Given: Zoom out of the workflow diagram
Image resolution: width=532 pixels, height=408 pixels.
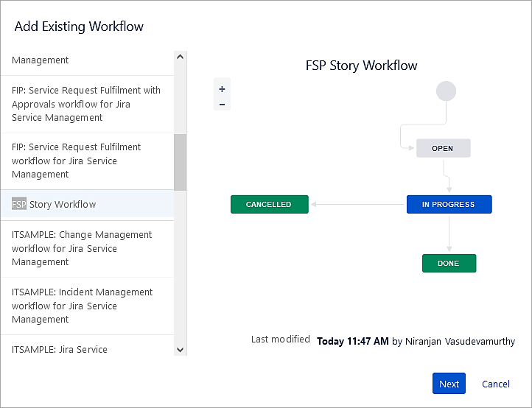Looking at the screenshot, I should tap(222, 104).
